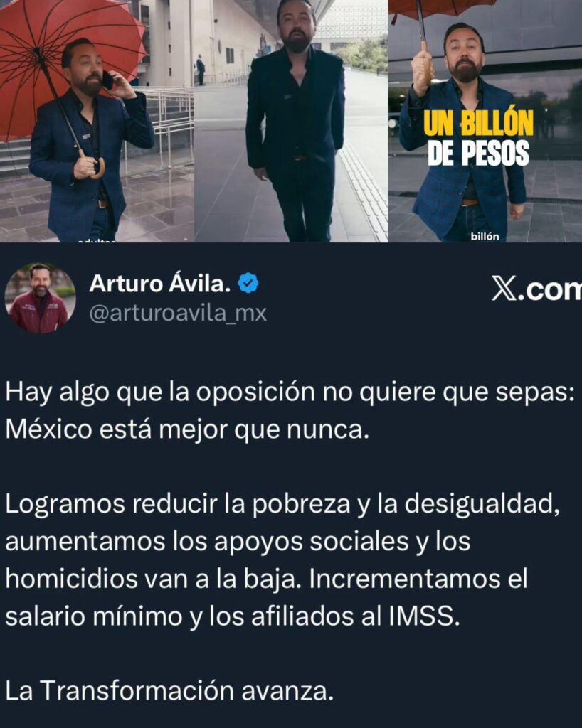Viewport: 582px width, 728px height.
Task: Click the small billón subtitle caption
Action: [485, 236]
